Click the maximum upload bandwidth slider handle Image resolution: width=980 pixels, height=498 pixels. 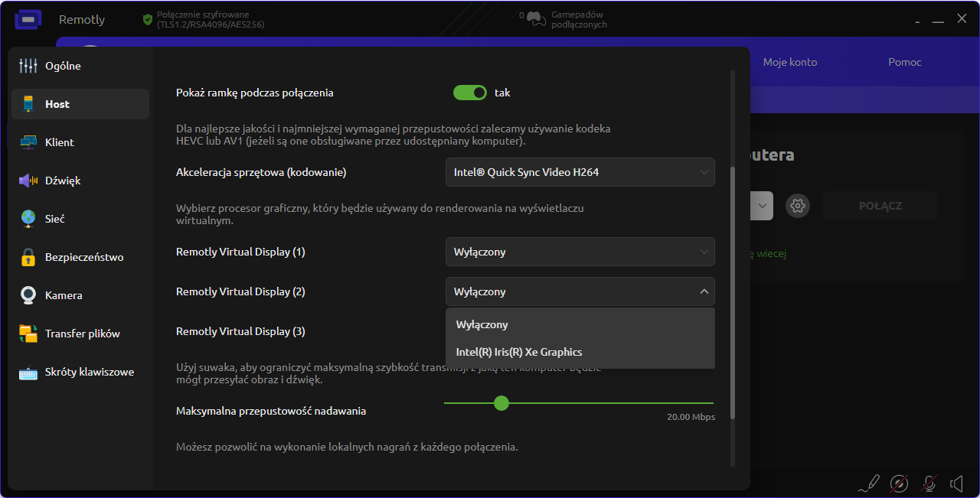point(501,403)
